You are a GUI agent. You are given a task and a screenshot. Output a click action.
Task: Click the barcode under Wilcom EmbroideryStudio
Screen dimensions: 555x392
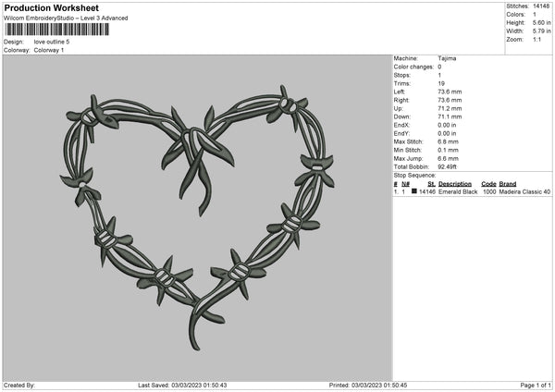click(x=56, y=30)
